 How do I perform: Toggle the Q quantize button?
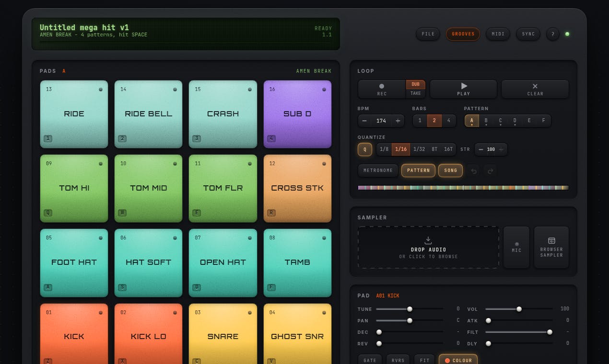(x=365, y=149)
